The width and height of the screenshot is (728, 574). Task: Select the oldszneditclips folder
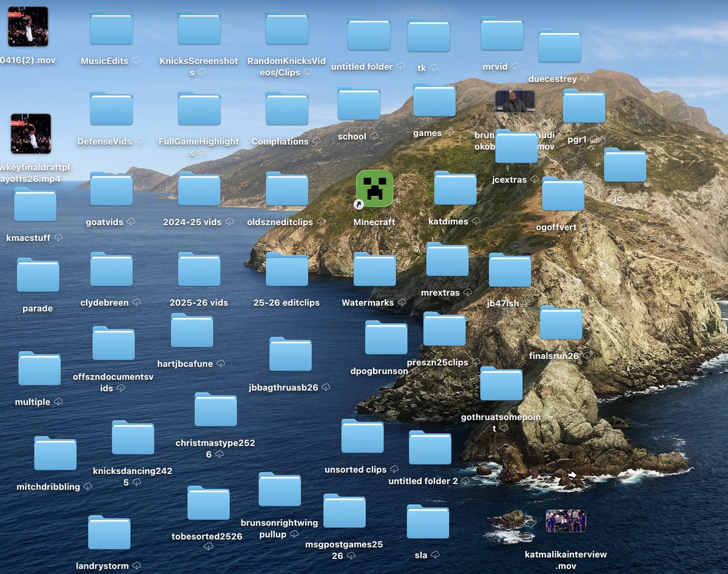[x=287, y=189]
